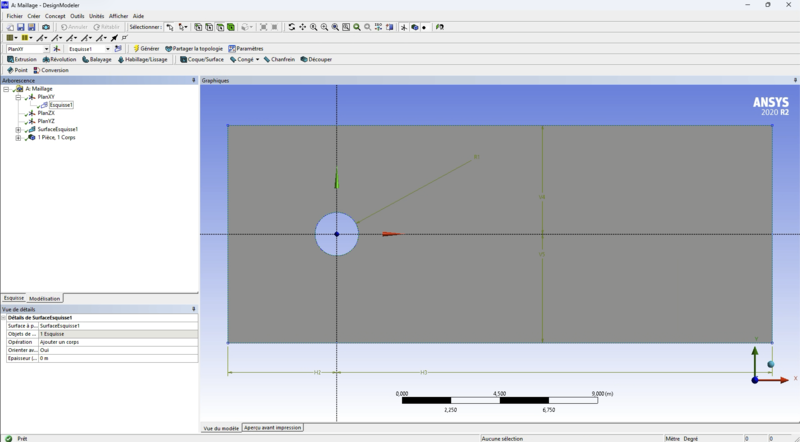Select the Extrusion tool
The height and width of the screenshot is (442, 800).
pos(22,60)
